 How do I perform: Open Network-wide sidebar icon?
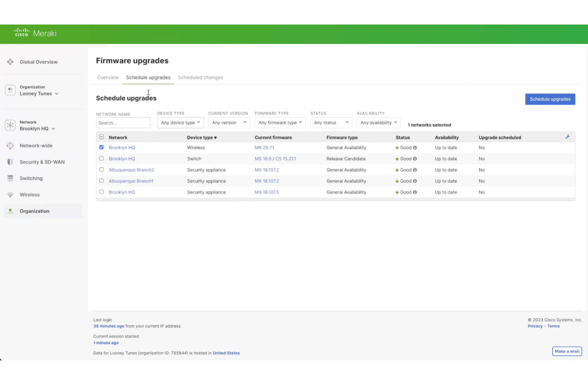tap(10, 146)
